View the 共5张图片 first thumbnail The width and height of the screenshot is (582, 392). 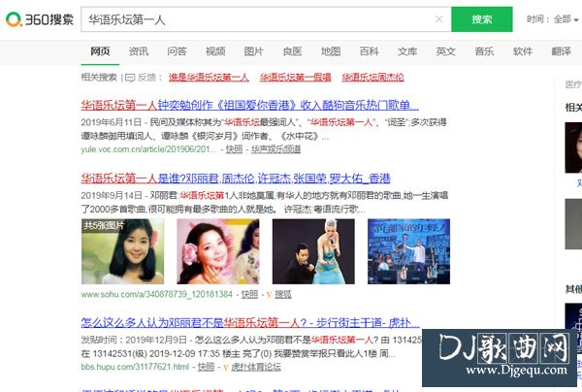coord(122,251)
